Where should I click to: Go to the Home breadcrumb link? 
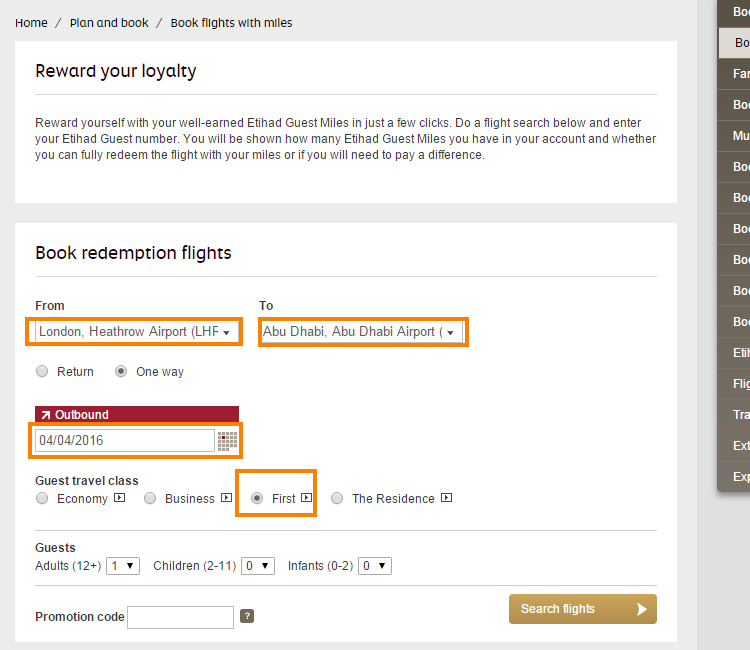point(31,22)
